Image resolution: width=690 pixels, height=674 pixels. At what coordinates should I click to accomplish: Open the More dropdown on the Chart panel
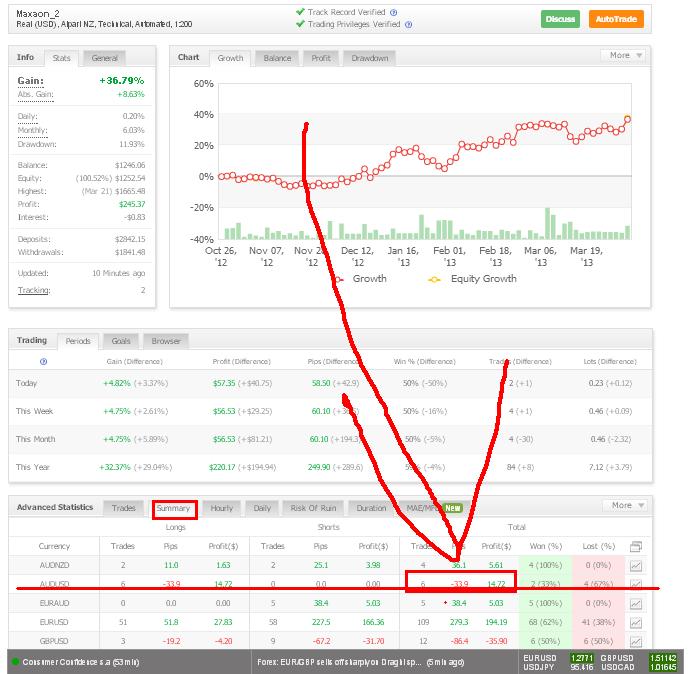click(x=624, y=55)
